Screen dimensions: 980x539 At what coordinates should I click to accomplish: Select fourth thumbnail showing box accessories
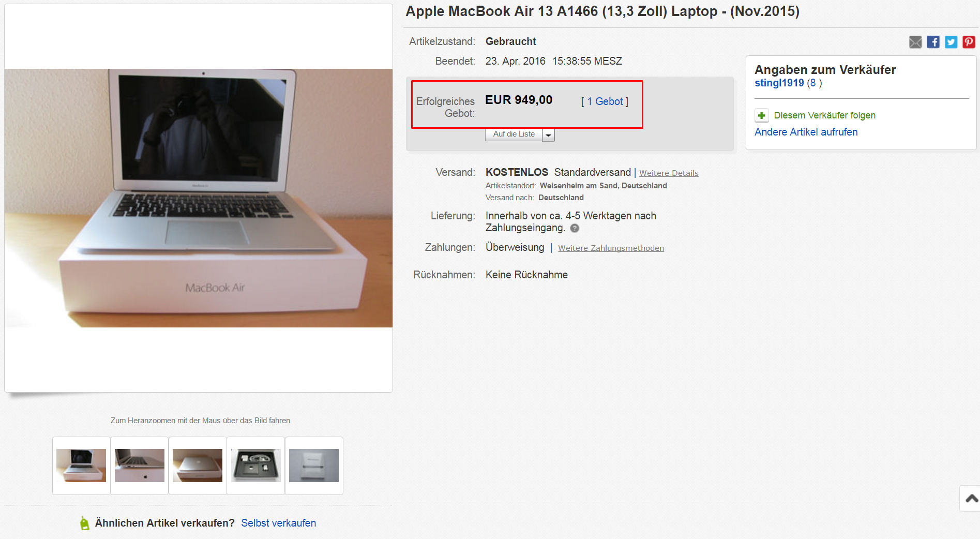[x=256, y=466]
